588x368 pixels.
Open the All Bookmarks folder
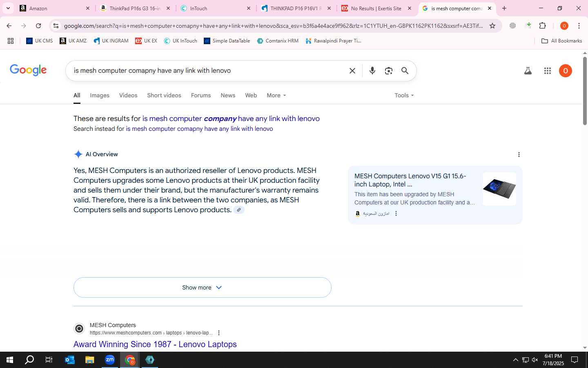pos(561,41)
